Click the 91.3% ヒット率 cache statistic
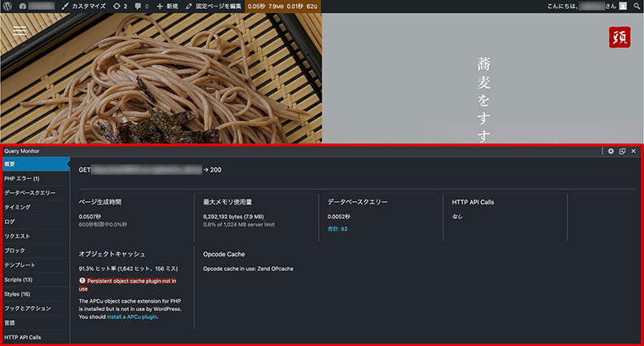 click(x=128, y=269)
